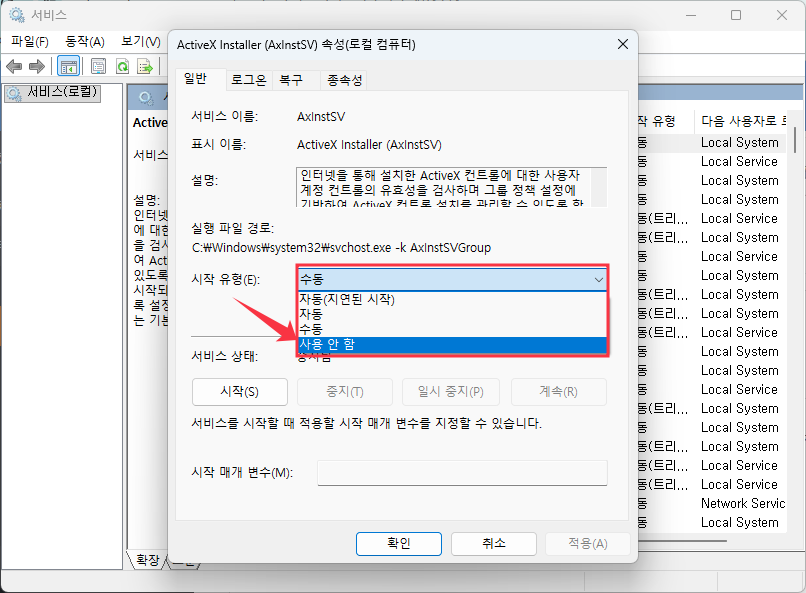Click the Export List icon
The image size is (806, 593).
click(145, 66)
